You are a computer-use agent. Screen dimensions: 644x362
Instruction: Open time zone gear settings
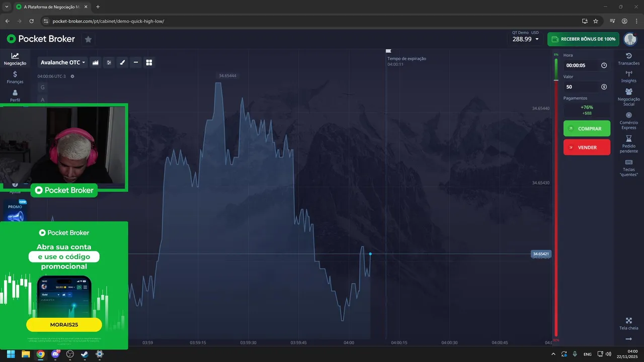point(72,76)
